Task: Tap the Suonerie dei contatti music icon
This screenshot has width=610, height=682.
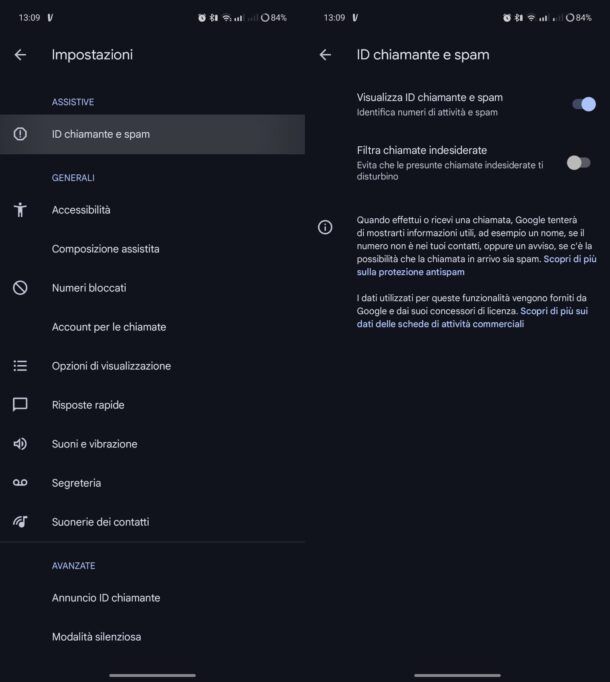Action: 20,522
